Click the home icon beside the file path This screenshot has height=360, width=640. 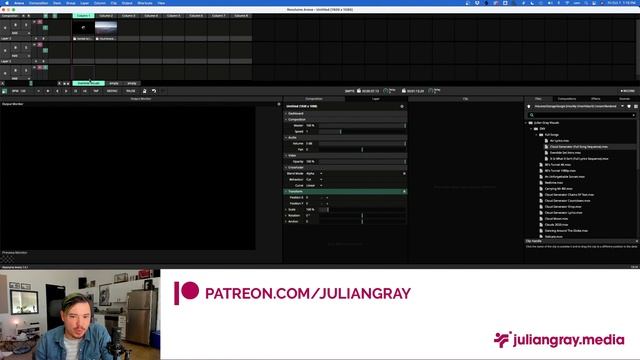[x=529, y=107]
